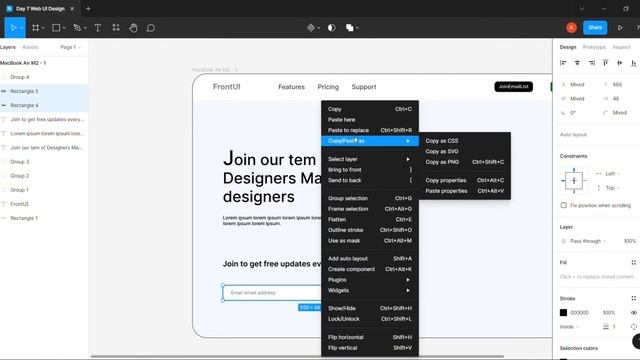The image size is (640, 360).
Task: Click Align vertical centers icon
Action: click(x=620, y=62)
